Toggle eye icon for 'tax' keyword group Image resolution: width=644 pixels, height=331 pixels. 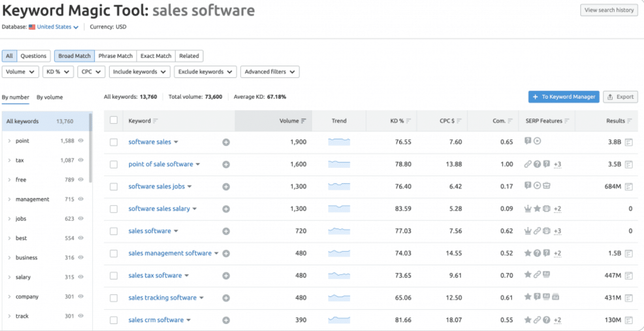81,160
